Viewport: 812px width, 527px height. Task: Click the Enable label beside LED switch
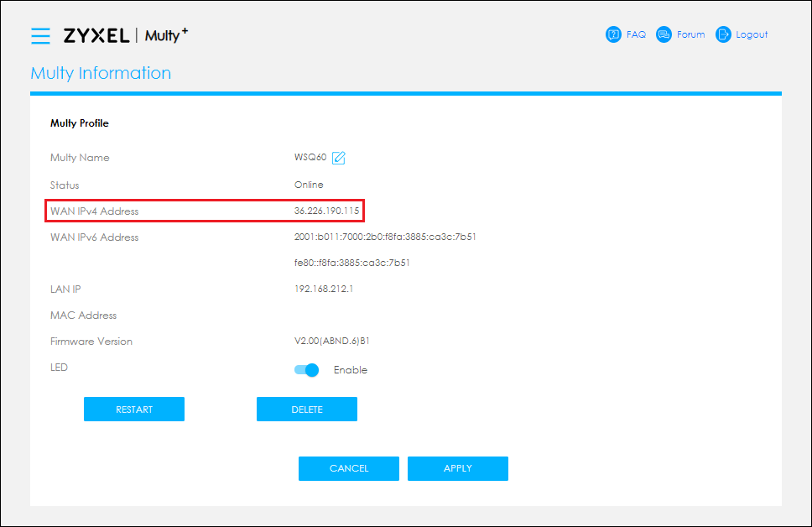pyautogui.click(x=351, y=370)
